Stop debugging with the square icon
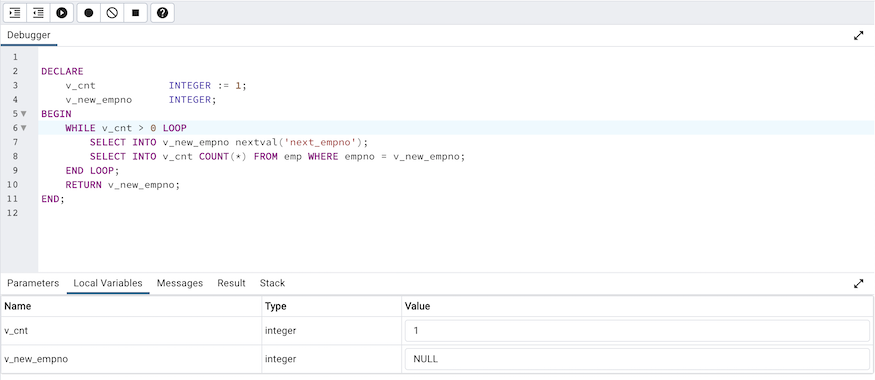 click(x=136, y=12)
